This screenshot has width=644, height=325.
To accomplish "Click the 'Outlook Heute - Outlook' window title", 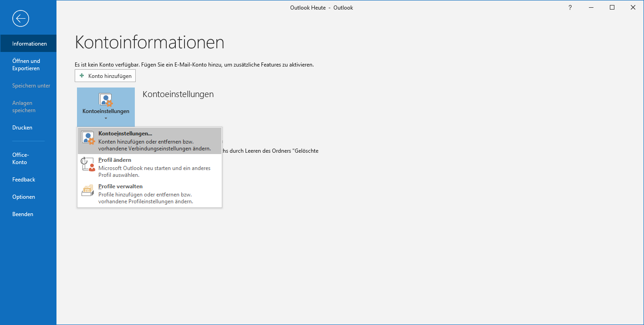I will [322, 8].
